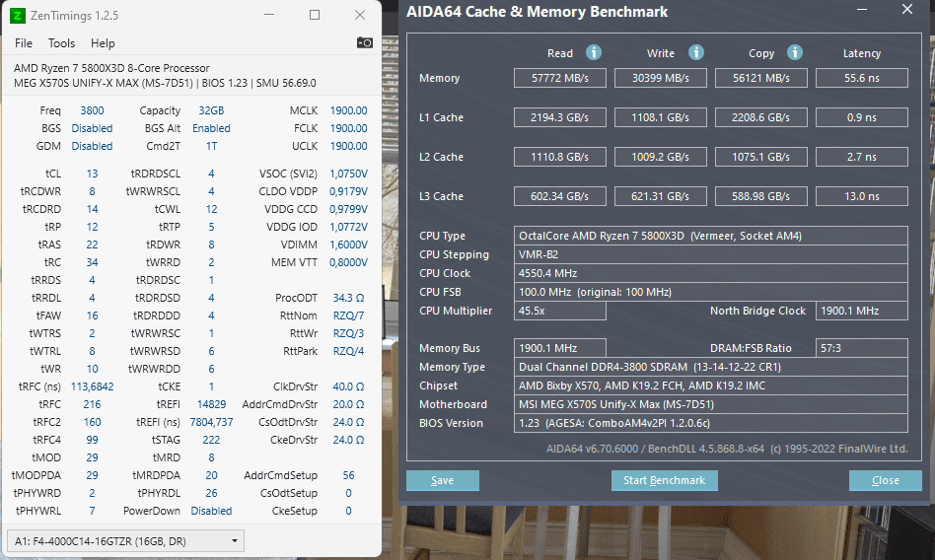The width and height of the screenshot is (935, 560).
Task: Click the CPU Type field OctalCore AMD Ryzen
Action: (x=711, y=236)
